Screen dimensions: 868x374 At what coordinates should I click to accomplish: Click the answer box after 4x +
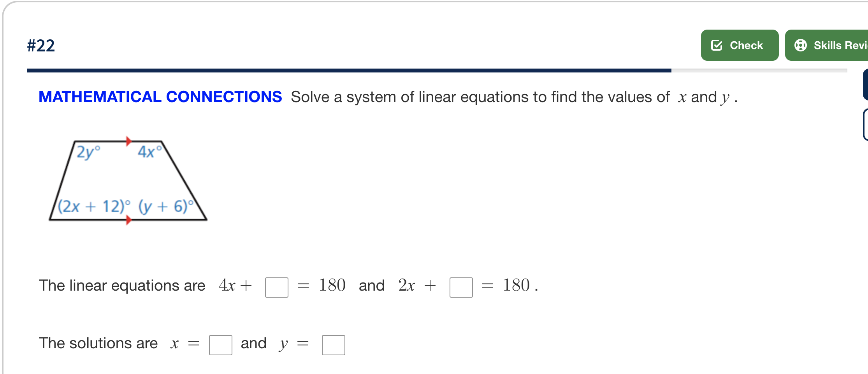pyautogui.click(x=276, y=286)
